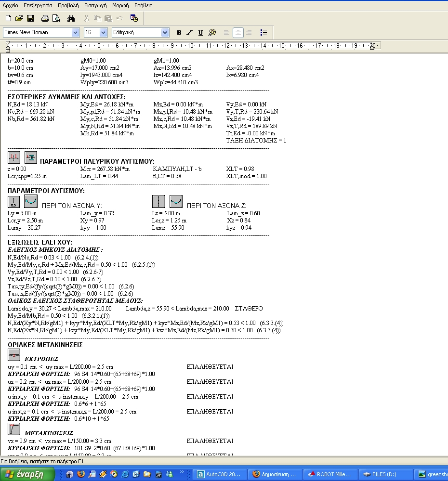Screen dimensions: 448x481
Task: Toggle bold formatting
Action: [179, 33]
